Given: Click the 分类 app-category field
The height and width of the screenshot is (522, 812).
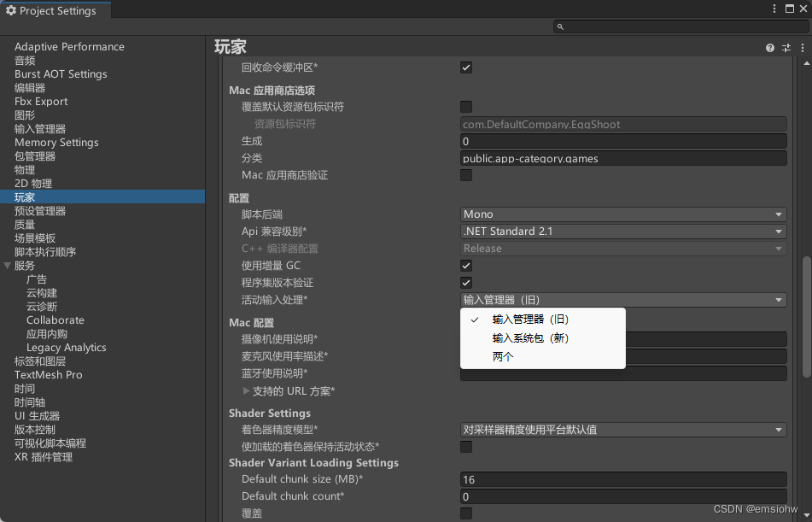Looking at the screenshot, I should [623, 159].
